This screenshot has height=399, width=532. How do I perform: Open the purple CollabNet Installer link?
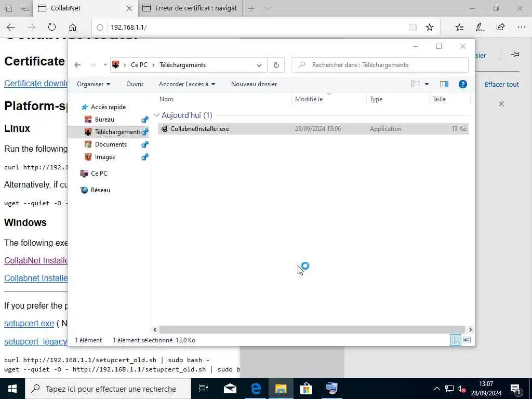coord(36,261)
